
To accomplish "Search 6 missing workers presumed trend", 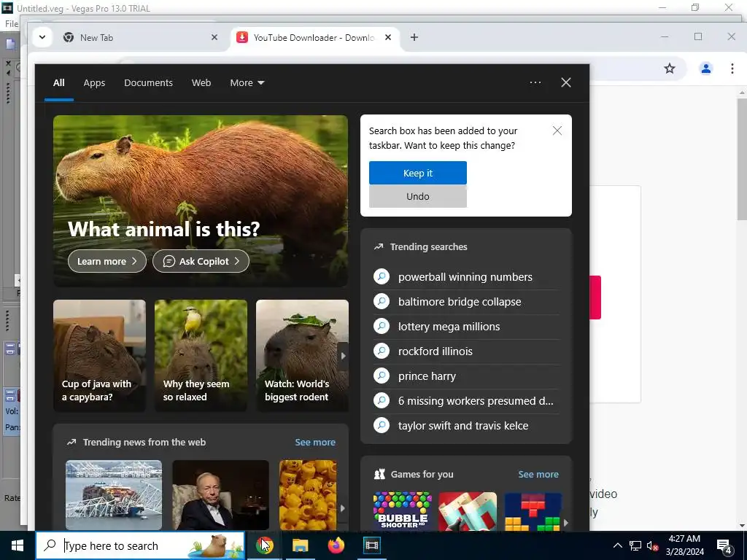I will 466,400.
